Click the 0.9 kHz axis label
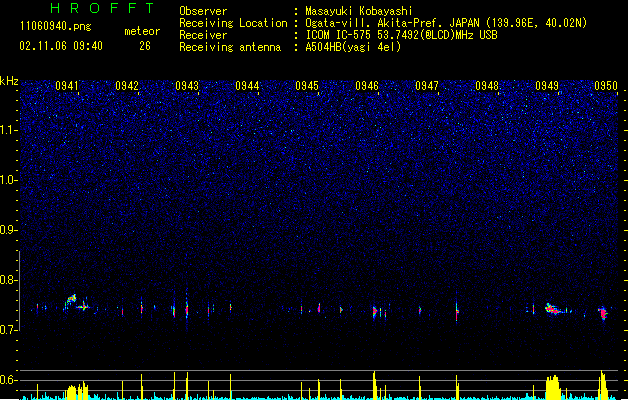The width and height of the screenshot is (629, 400). [9, 230]
